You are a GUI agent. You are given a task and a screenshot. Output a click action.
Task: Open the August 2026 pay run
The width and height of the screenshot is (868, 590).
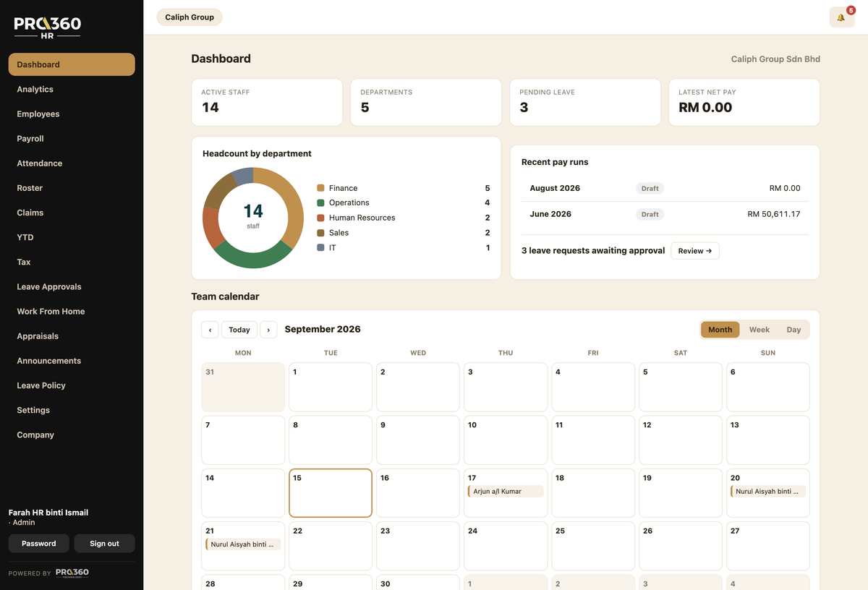665,188
